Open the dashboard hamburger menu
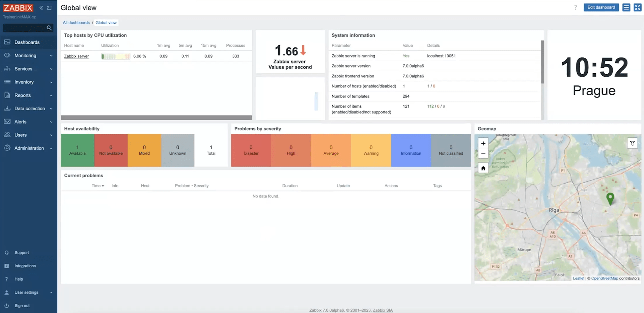This screenshot has width=644, height=313. click(626, 7)
